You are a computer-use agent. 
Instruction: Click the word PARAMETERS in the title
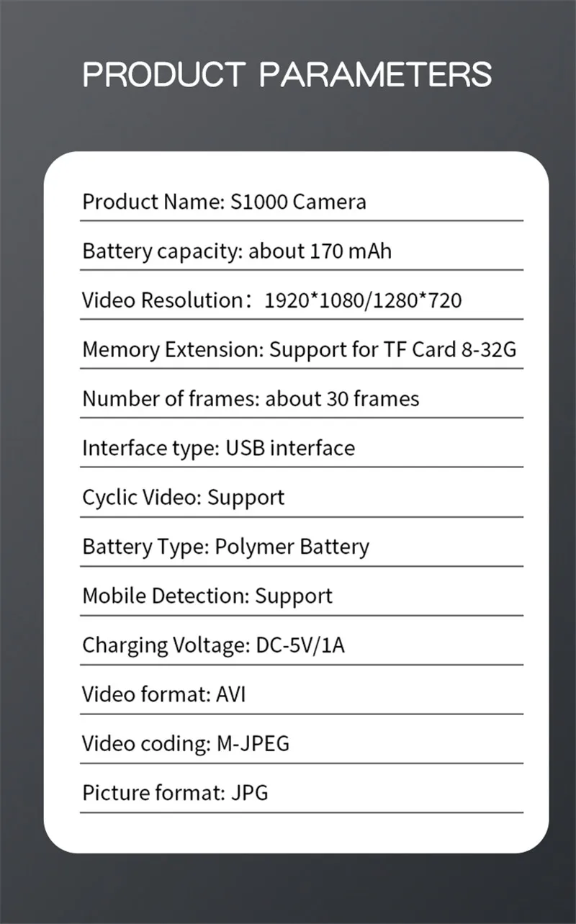(375, 74)
